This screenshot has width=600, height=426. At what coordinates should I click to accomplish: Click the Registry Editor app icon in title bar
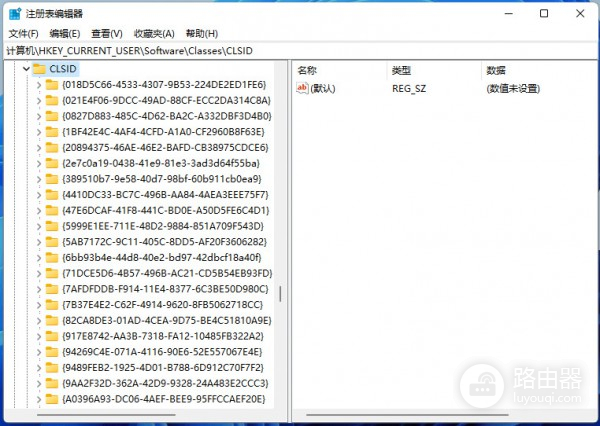15,14
